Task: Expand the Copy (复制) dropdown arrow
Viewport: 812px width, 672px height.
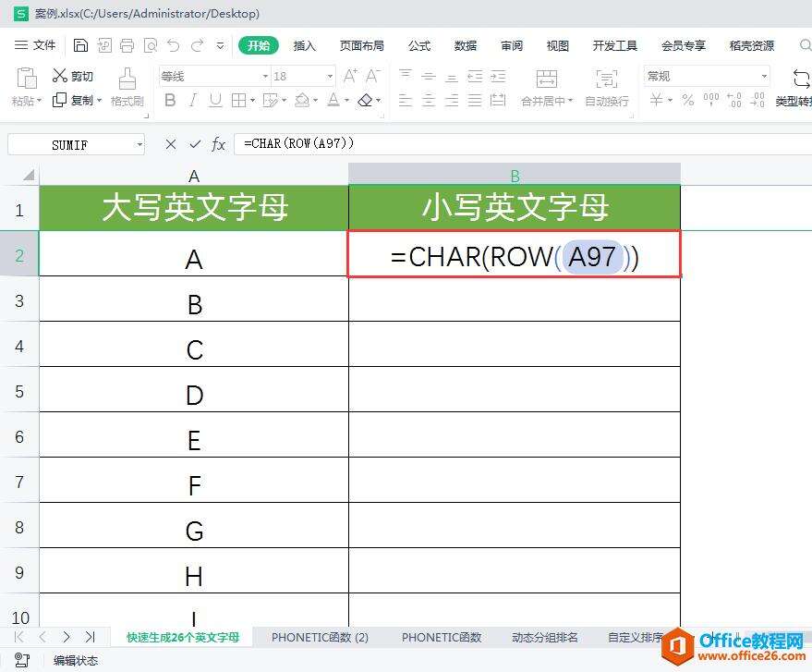Action: (99, 100)
